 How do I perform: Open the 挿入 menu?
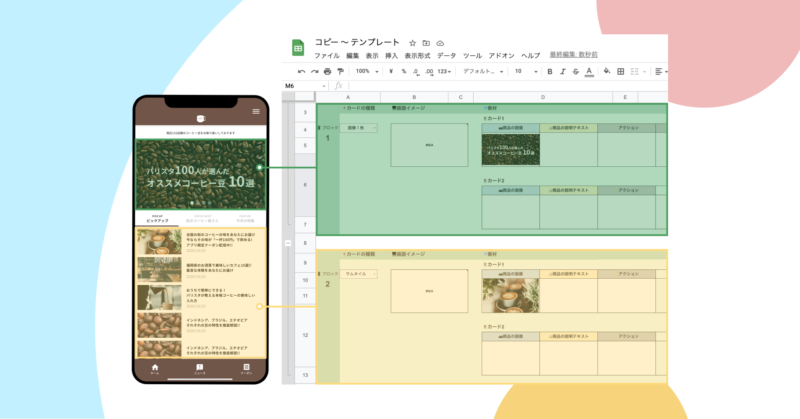pyautogui.click(x=391, y=56)
